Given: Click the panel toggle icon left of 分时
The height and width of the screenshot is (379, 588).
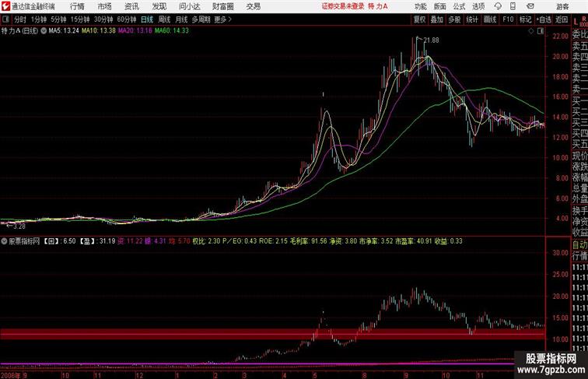Looking at the screenshot, I should [x=5, y=19].
